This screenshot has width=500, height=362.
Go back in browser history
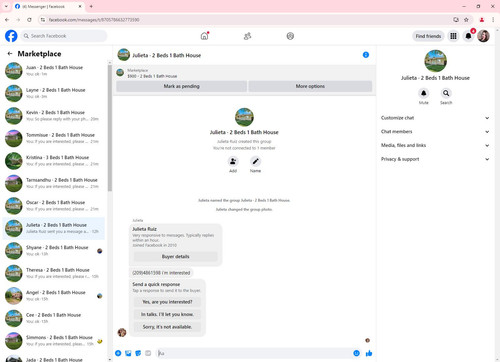pyautogui.click(x=7, y=20)
